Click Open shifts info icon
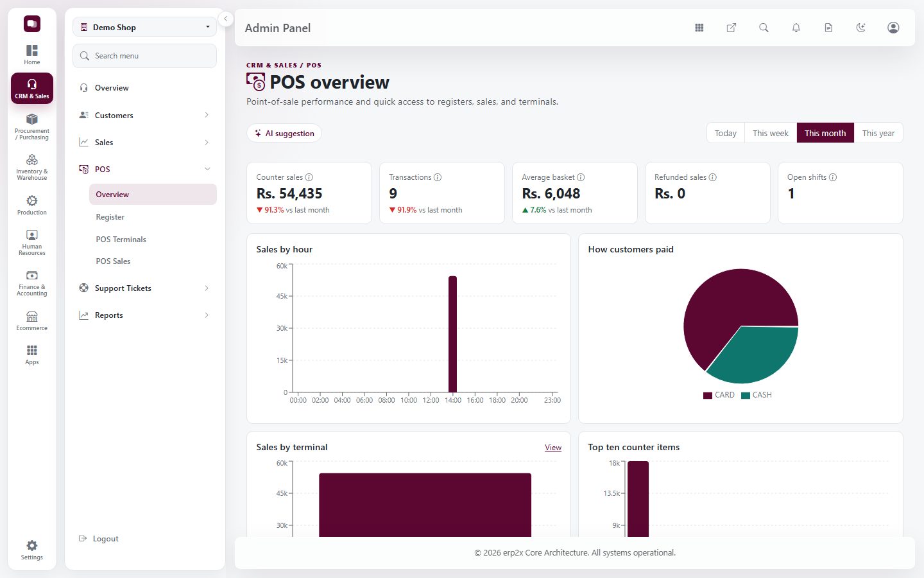Screen dimensions: 924x578 coord(833,177)
